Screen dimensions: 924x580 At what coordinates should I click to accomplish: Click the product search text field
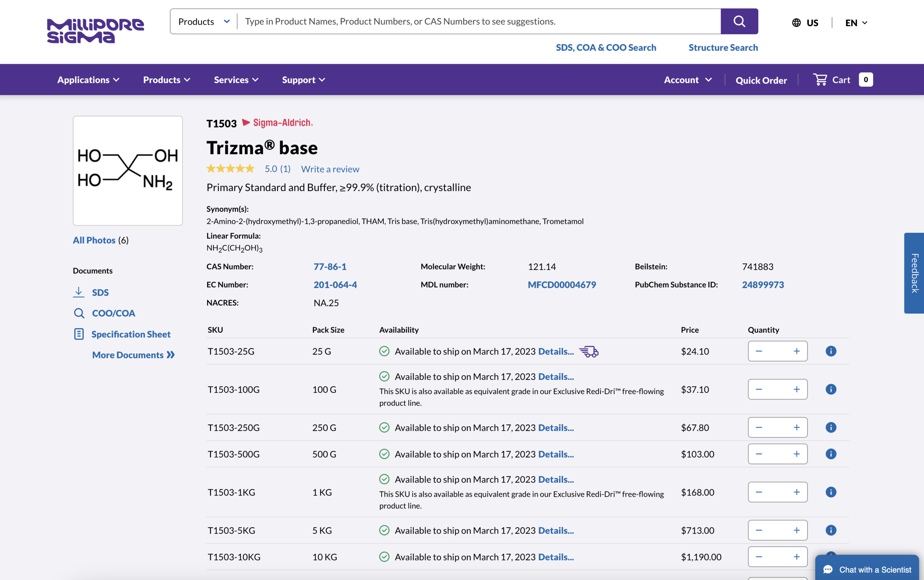(479, 22)
